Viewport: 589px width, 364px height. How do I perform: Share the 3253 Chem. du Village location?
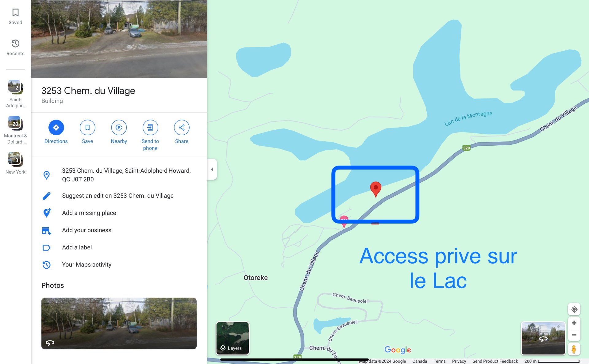182,128
